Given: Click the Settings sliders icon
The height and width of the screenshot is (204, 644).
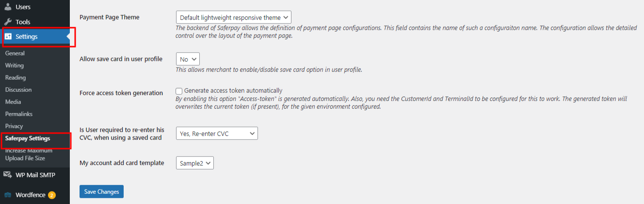Looking at the screenshot, I should [x=8, y=36].
